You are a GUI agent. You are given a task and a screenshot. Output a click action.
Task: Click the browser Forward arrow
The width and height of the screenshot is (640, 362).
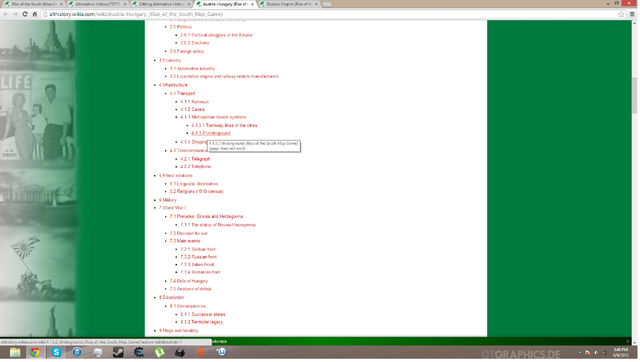tap(15, 14)
